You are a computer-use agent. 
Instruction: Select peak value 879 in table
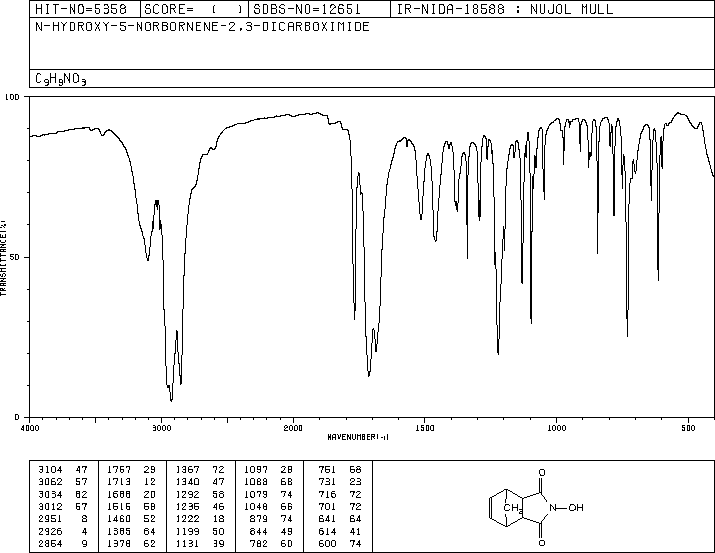pyautogui.click(x=258, y=519)
